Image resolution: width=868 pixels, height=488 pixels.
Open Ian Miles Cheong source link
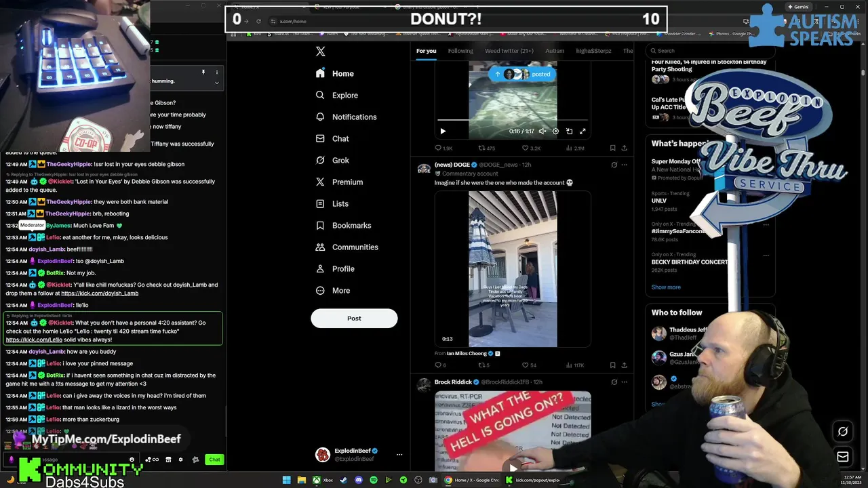tap(467, 353)
